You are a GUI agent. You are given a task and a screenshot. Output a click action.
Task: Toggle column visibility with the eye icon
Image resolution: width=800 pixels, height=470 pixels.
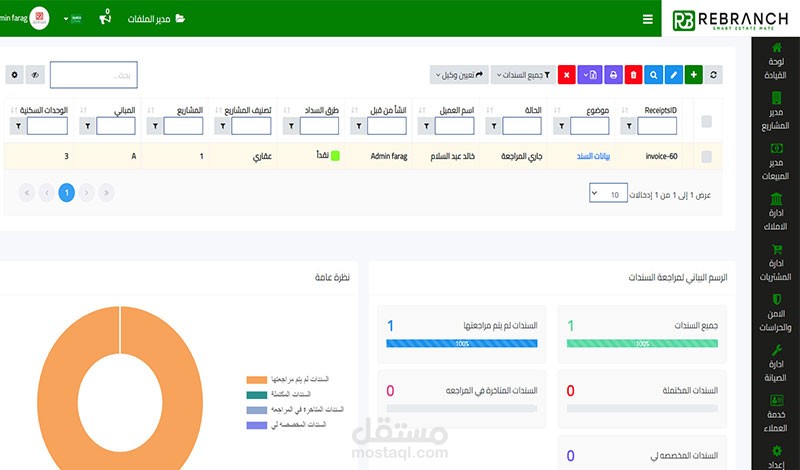click(35, 75)
